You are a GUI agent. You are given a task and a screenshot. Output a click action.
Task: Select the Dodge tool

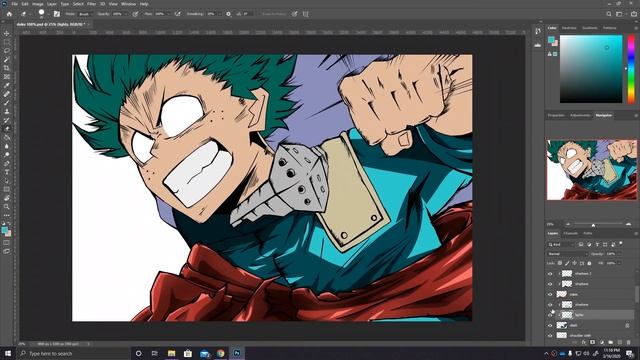click(7, 155)
